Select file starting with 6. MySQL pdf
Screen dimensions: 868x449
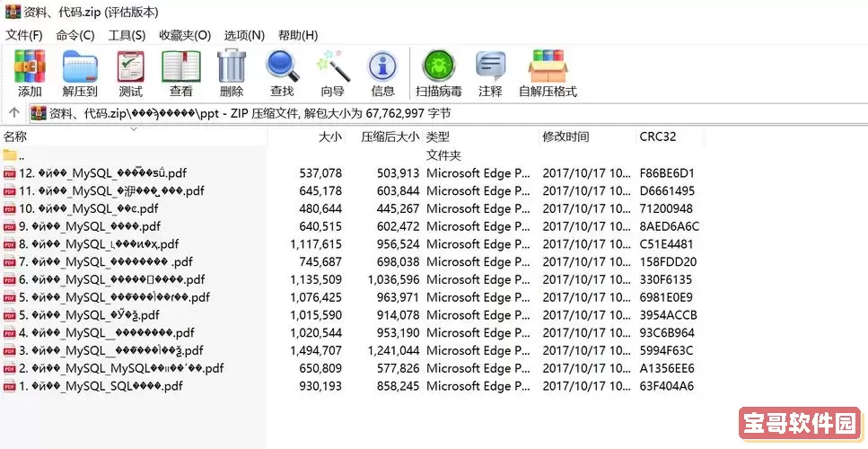pyautogui.click(x=352, y=279)
